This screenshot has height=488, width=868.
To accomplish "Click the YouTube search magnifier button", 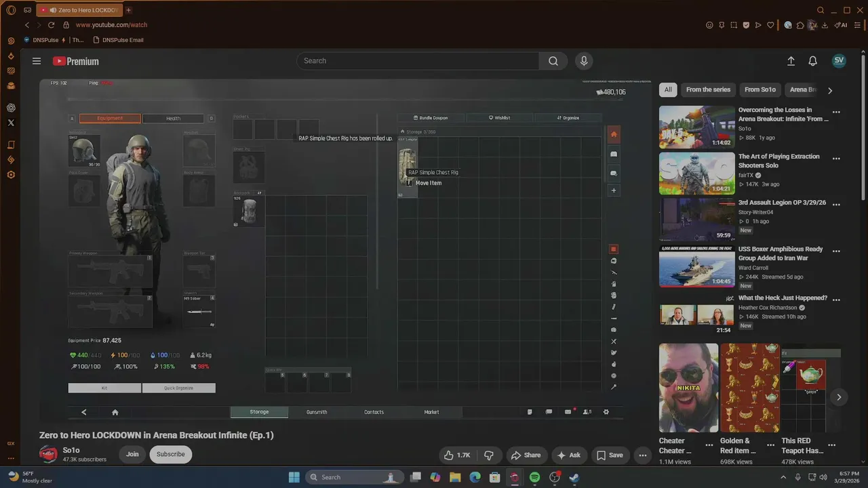I will click(x=553, y=61).
